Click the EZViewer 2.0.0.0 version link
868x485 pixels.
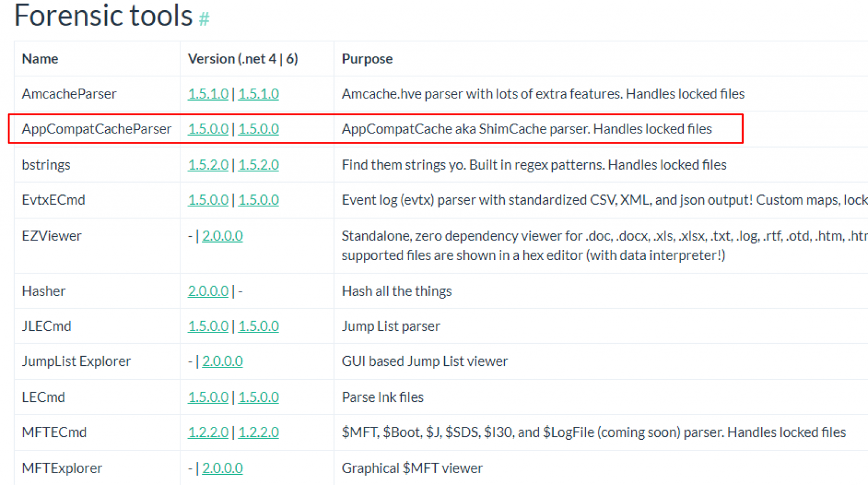[x=222, y=236]
